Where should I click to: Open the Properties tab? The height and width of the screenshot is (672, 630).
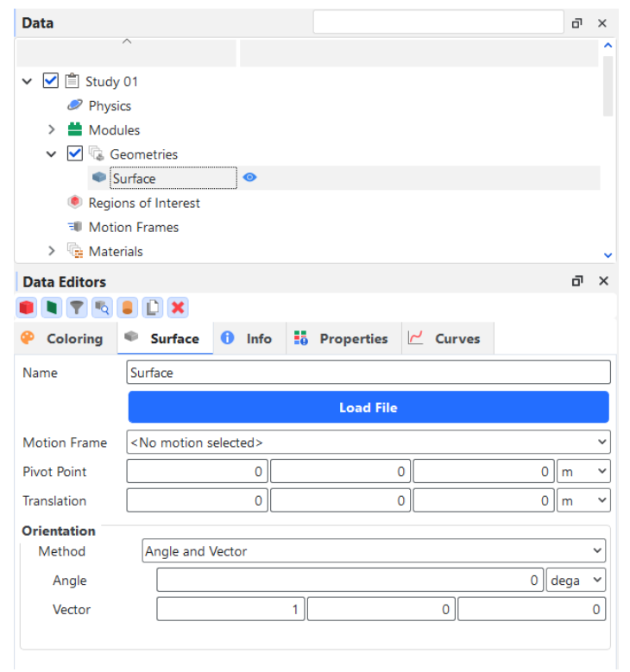(x=342, y=339)
